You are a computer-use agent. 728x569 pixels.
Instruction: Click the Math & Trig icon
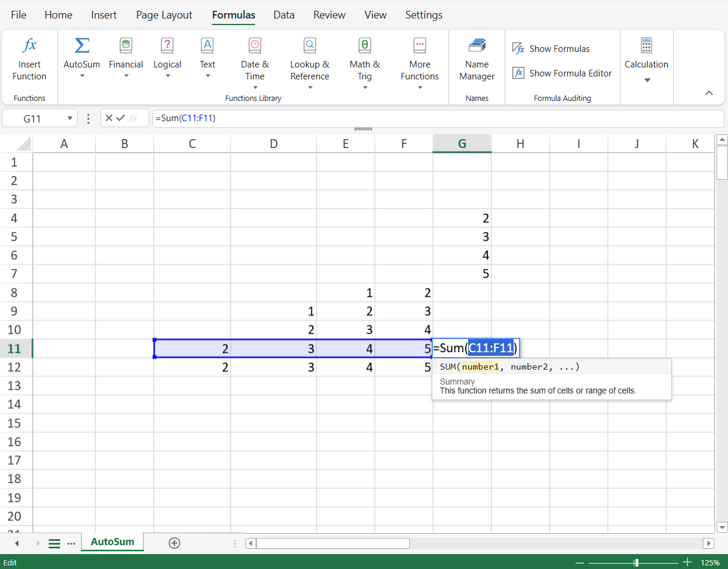point(364,45)
